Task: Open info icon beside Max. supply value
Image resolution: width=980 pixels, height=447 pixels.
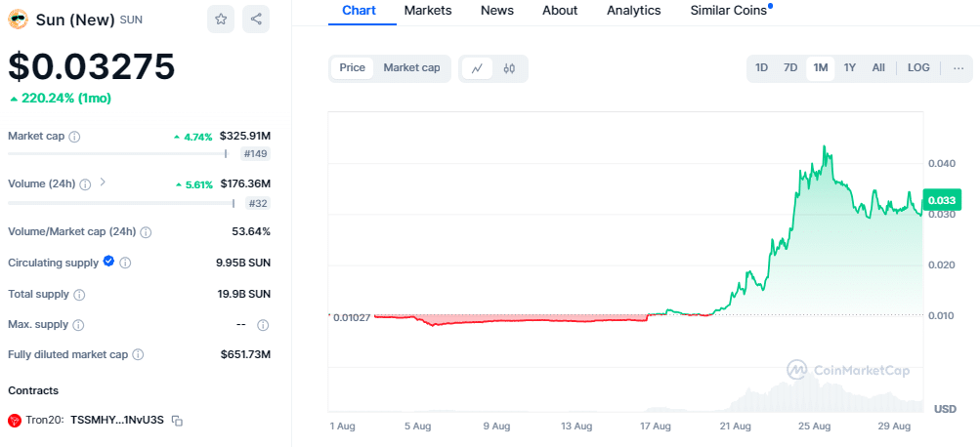Action: coord(263,325)
